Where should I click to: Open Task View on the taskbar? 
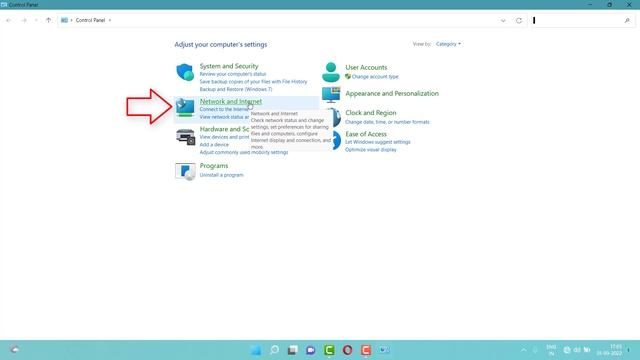[292, 350]
